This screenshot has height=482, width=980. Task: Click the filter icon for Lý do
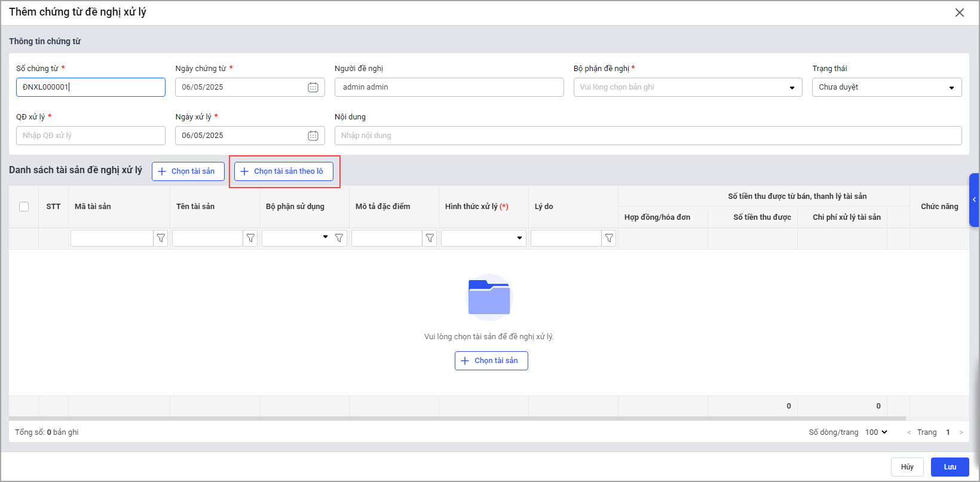(609, 238)
